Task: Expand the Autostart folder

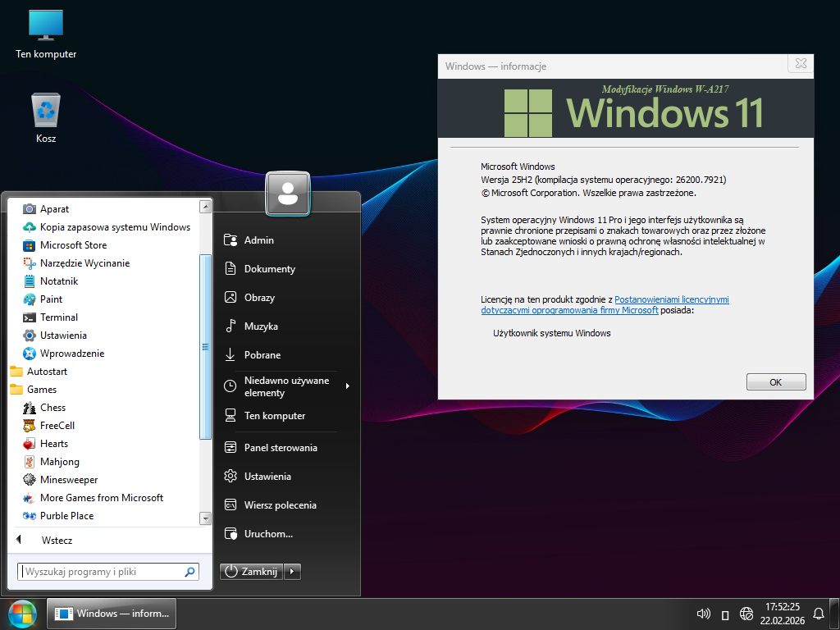Action: pyautogui.click(x=47, y=372)
